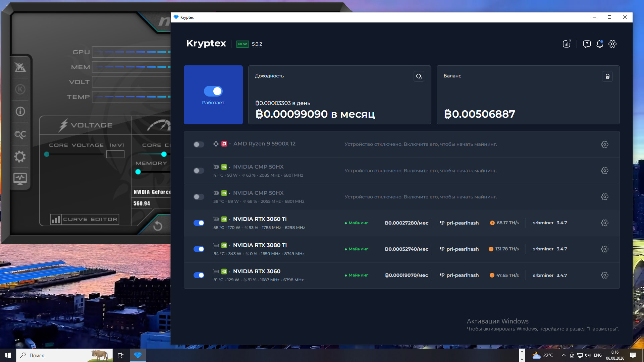Enable the AMD Ryzen 9 5900X device

click(x=199, y=144)
